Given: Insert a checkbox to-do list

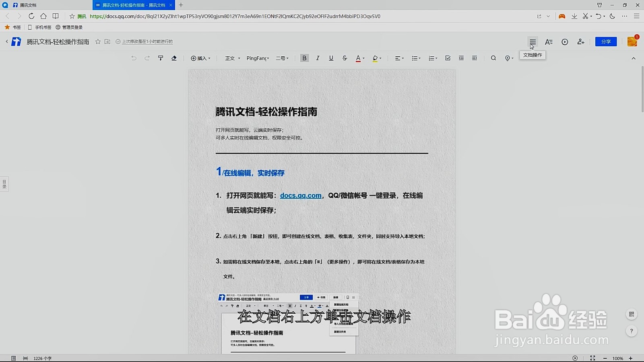Looking at the screenshot, I should pos(448,58).
